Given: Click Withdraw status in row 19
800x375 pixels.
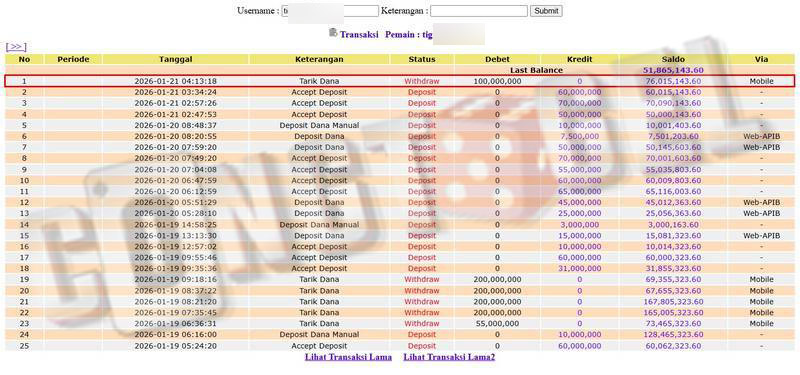Looking at the screenshot, I should point(422,280).
